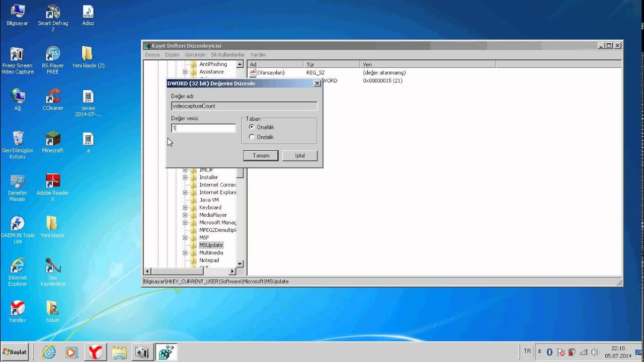The width and height of the screenshot is (644, 362).
Task: Expand the Keyboard registry key
Action: tap(185, 208)
